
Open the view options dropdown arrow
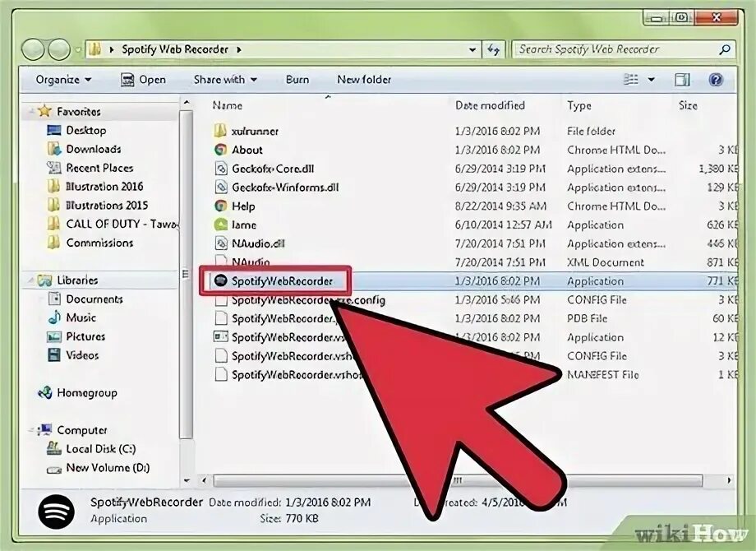pos(651,80)
